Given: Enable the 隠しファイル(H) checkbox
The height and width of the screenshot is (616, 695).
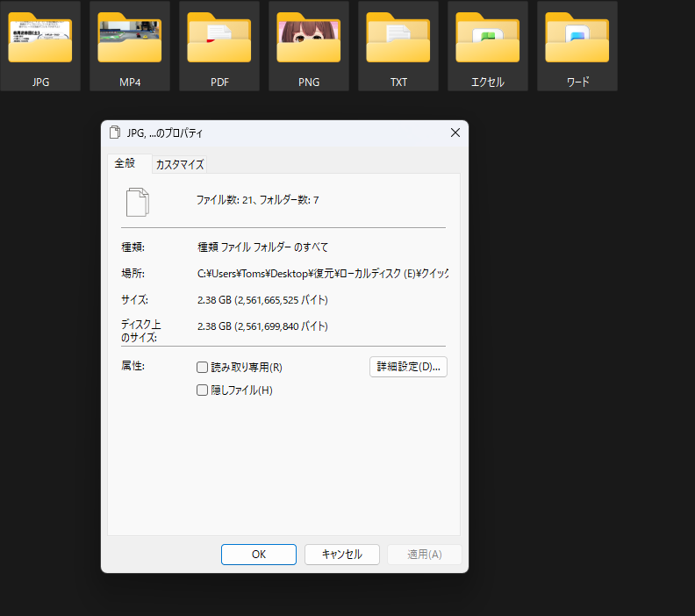Looking at the screenshot, I should [x=203, y=390].
